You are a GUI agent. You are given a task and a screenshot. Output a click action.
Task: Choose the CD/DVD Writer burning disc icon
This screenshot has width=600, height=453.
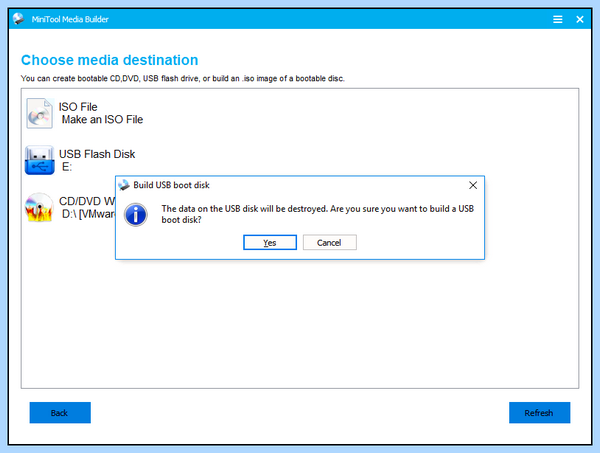39,207
